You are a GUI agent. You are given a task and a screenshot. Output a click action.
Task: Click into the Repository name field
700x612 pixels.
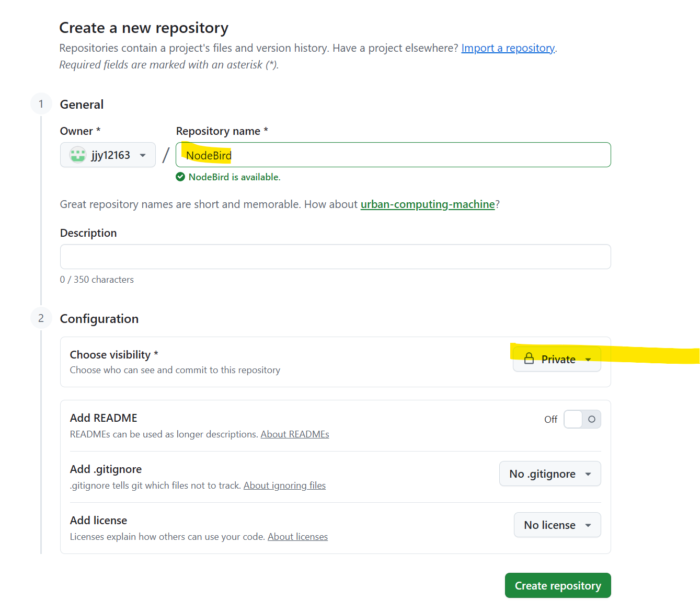(x=393, y=155)
